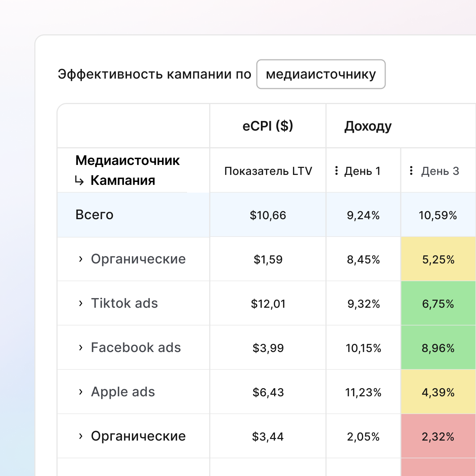476x476 pixels.
Task: Expand the Органические row with $3,44 eCPI
Action: point(81,436)
